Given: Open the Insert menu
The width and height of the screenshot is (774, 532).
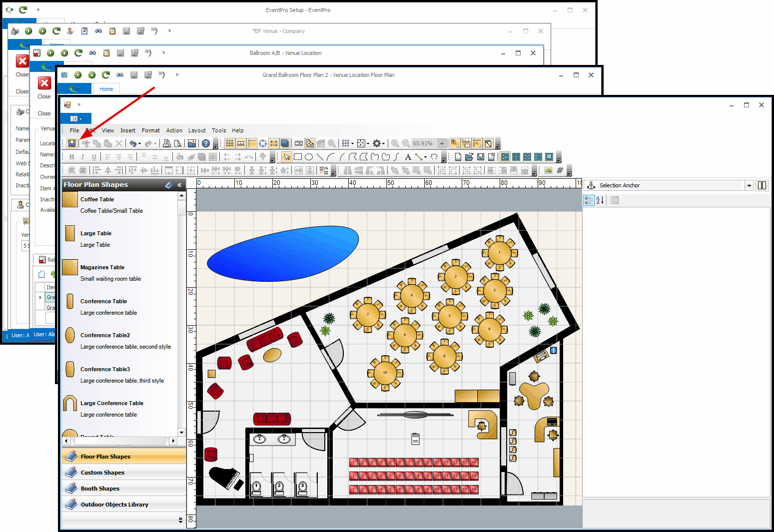Looking at the screenshot, I should pyautogui.click(x=128, y=130).
